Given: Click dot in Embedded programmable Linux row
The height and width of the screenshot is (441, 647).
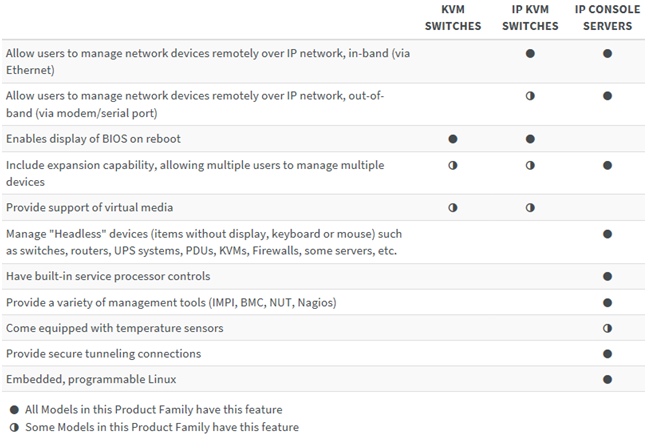Looking at the screenshot, I should pyautogui.click(x=607, y=380).
